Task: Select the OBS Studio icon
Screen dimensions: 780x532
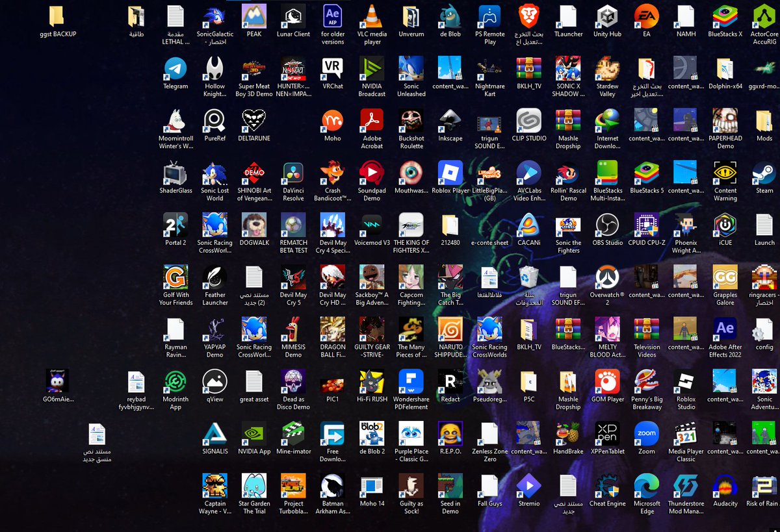Action: (x=607, y=225)
